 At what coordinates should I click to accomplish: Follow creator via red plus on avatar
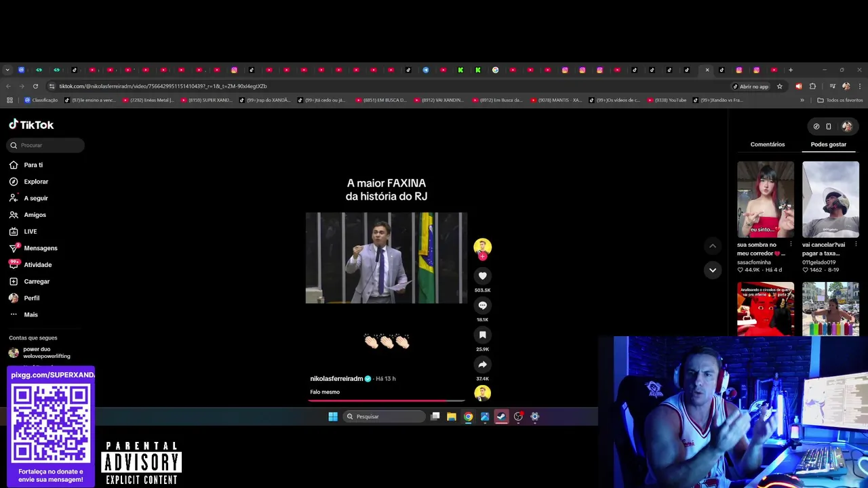pos(482,256)
